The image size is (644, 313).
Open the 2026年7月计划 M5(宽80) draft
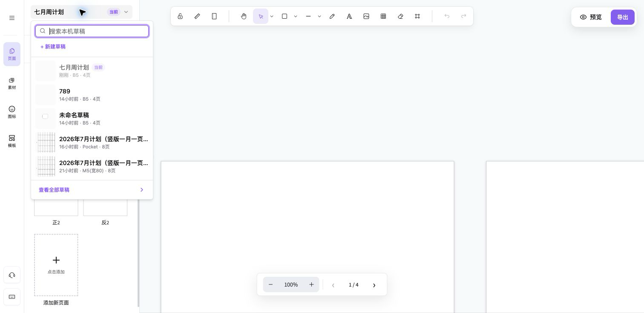coord(92,166)
